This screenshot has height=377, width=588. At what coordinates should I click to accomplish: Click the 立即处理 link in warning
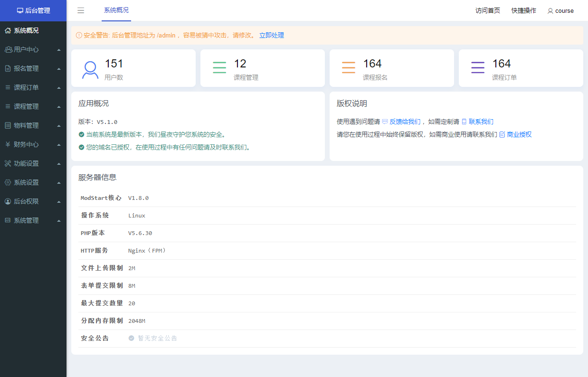click(x=272, y=35)
